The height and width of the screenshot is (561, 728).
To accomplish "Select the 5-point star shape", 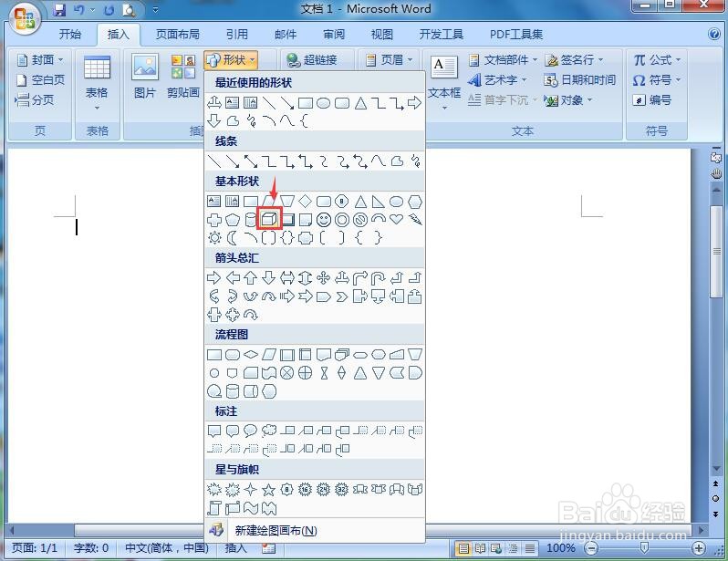I will point(269,489).
